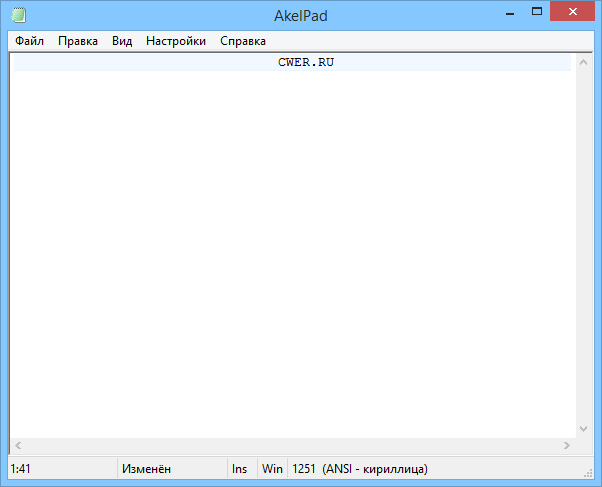602x487 pixels.
Task: Click the 1:41 cursor position in status bar
Action: click(x=18, y=468)
